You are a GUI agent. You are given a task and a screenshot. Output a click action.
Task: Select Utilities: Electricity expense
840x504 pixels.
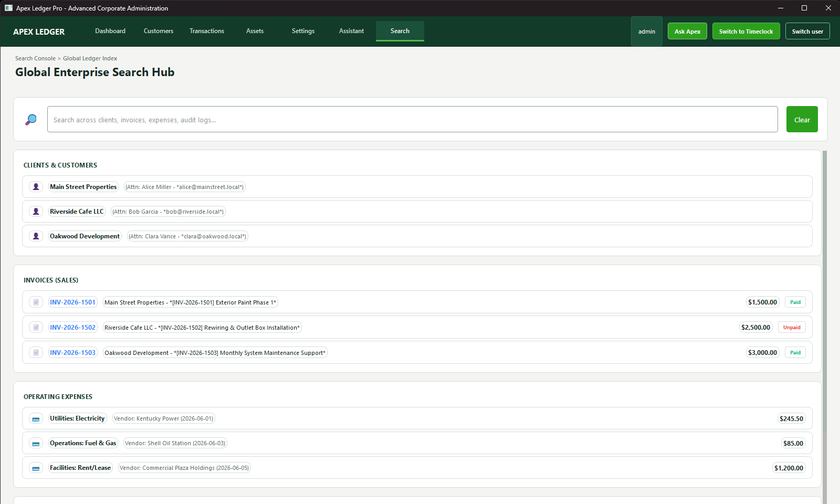[77, 418]
